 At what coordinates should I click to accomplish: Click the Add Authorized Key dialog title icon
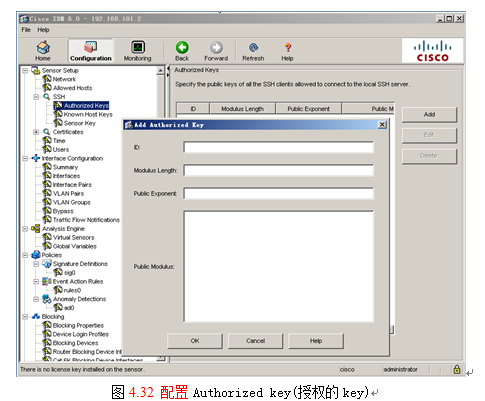[128, 125]
